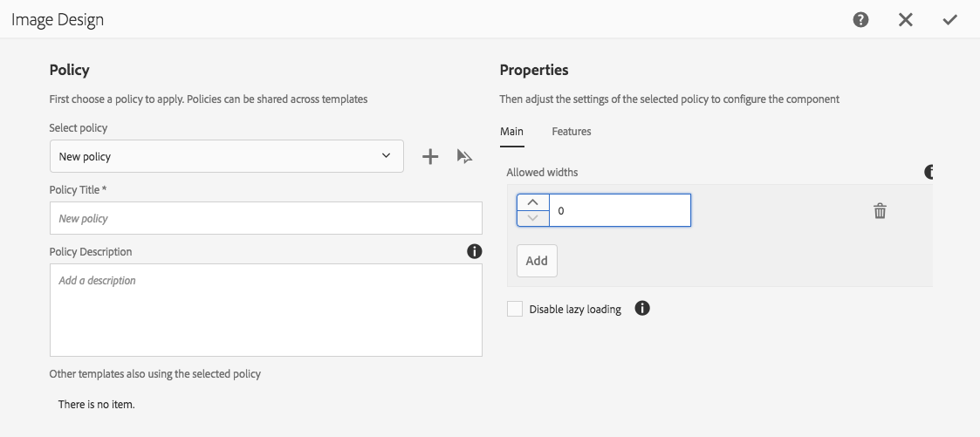This screenshot has height=437, width=980.
Task: Show Disable lazy loading info icon
Action: tap(642, 308)
